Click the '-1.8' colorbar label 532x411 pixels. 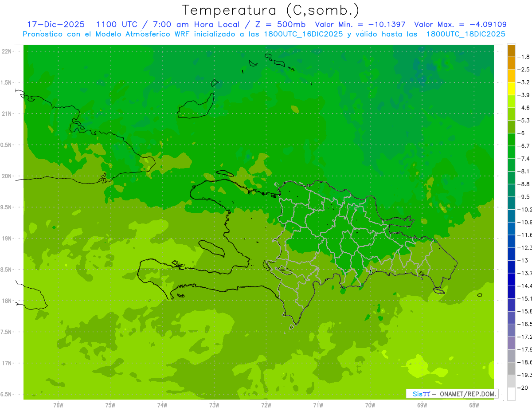tap(523, 57)
